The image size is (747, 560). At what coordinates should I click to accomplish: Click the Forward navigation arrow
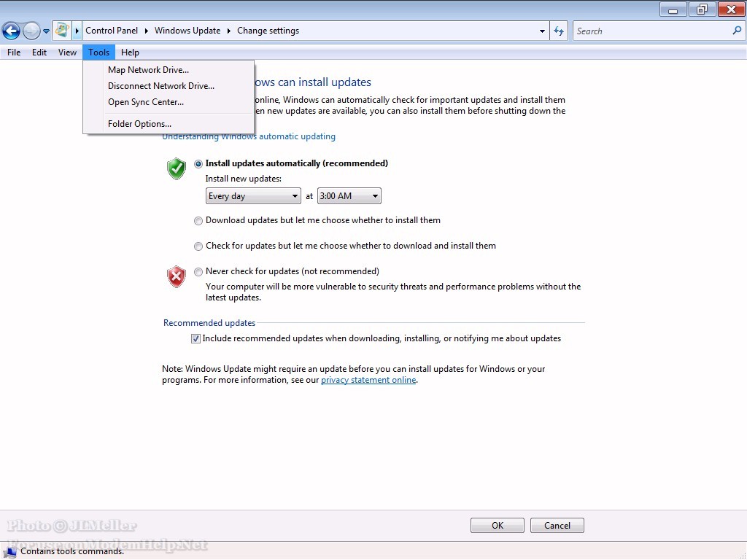pos(31,31)
